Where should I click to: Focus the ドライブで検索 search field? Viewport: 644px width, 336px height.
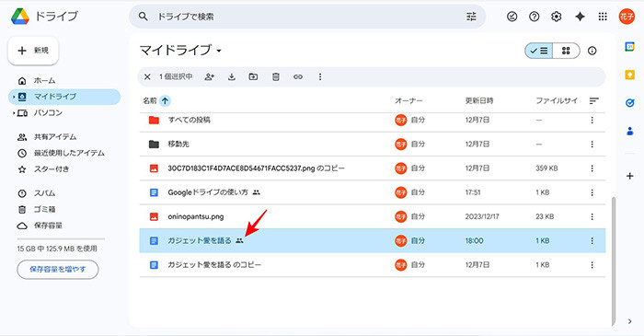[307, 17]
